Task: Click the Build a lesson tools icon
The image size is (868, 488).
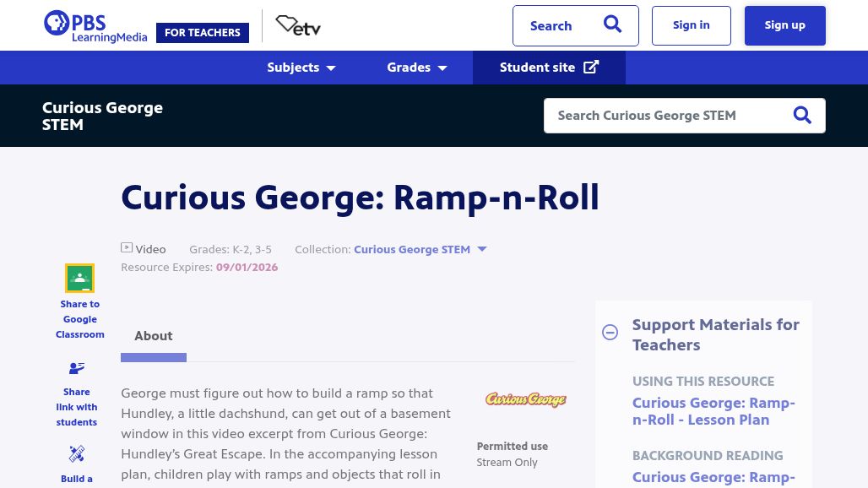Action: click(77, 454)
